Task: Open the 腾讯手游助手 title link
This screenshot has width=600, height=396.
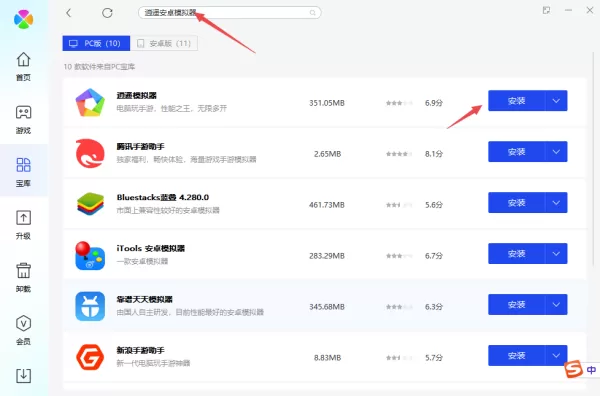Action: coord(140,146)
